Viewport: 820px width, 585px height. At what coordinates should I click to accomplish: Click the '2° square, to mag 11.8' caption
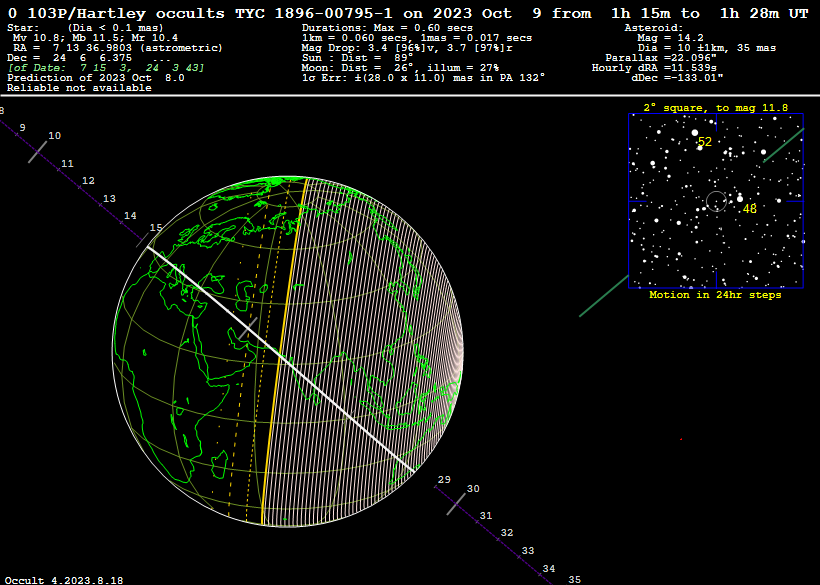[x=715, y=108]
